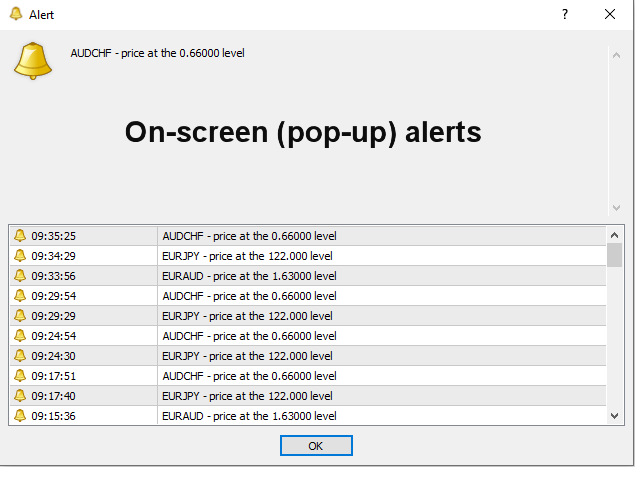This screenshot has width=640, height=480.
Task: Select the 09:29:29 EURJPY alert message
Action: [x=248, y=316]
